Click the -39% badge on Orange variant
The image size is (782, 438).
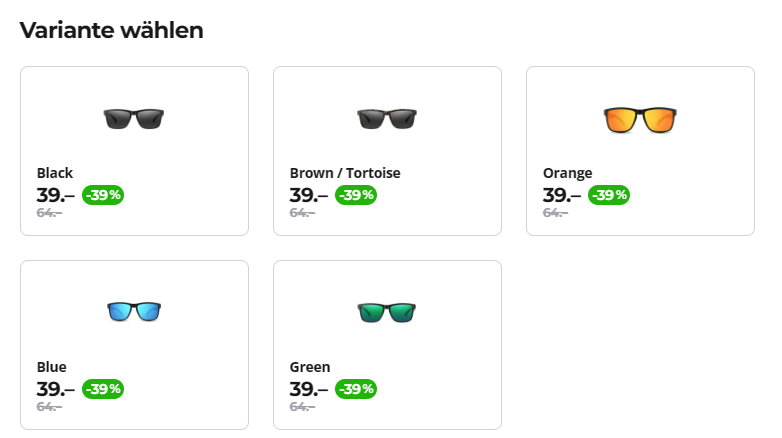pyautogui.click(x=609, y=195)
